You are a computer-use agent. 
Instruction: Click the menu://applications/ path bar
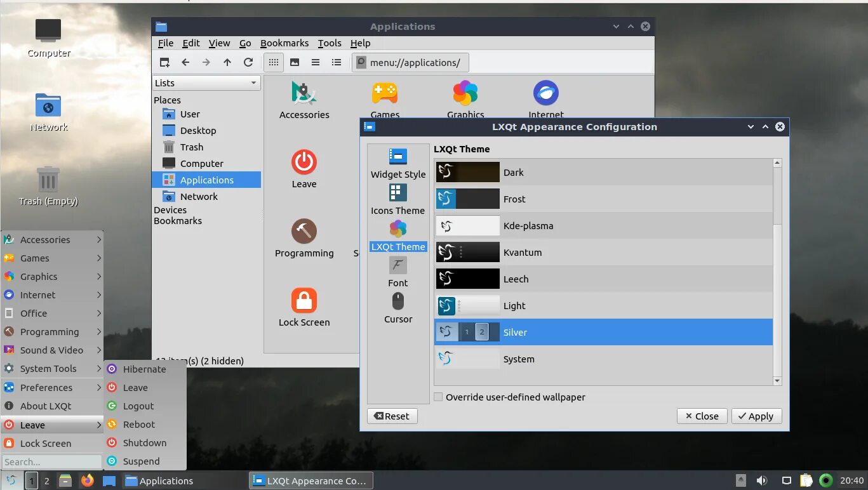[411, 62]
